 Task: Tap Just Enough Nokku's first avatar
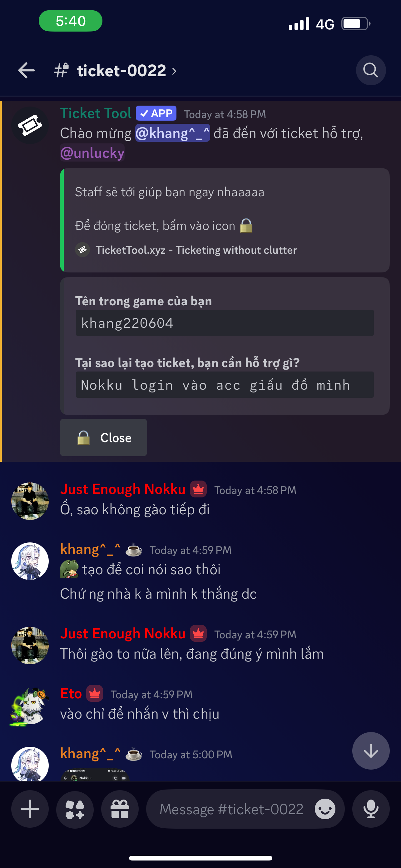tap(30, 501)
